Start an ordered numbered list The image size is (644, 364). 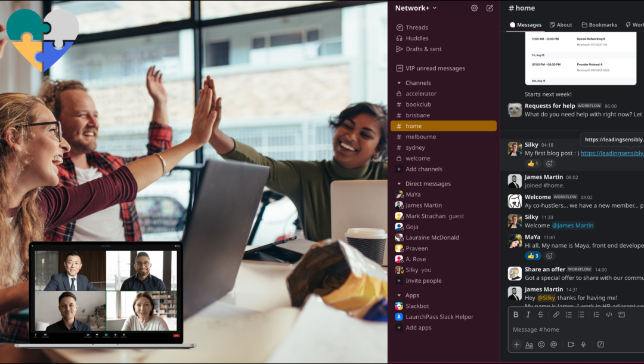[x=568, y=314]
